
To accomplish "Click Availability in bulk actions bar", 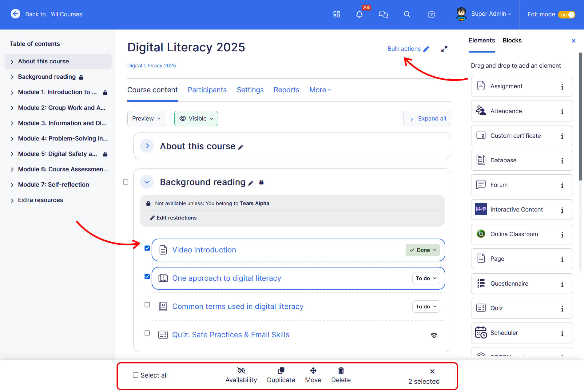I will pyautogui.click(x=241, y=375).
